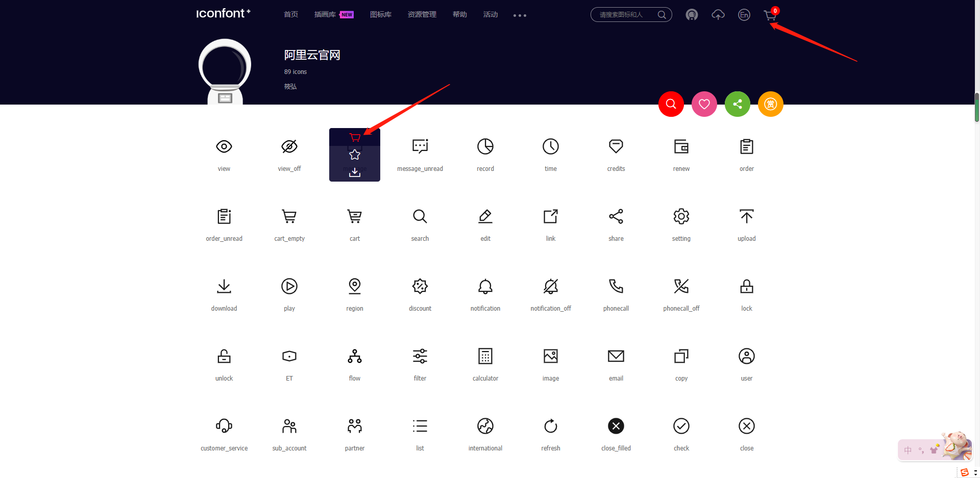Open the 图标库 menu item
The height and width of the screenshot is (478, 980).
click(x=380, y=15)
